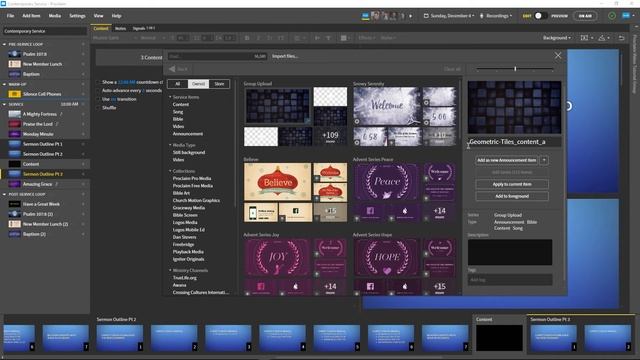Select the Proclaim Pro Media collection
The width and height of the screenshot is (640, 360).
click(x=192, y=178)
